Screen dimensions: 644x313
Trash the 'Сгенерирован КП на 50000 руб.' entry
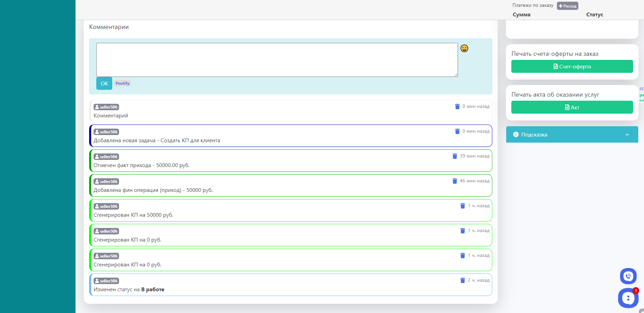pyautogui.click(x=462, y=206)
